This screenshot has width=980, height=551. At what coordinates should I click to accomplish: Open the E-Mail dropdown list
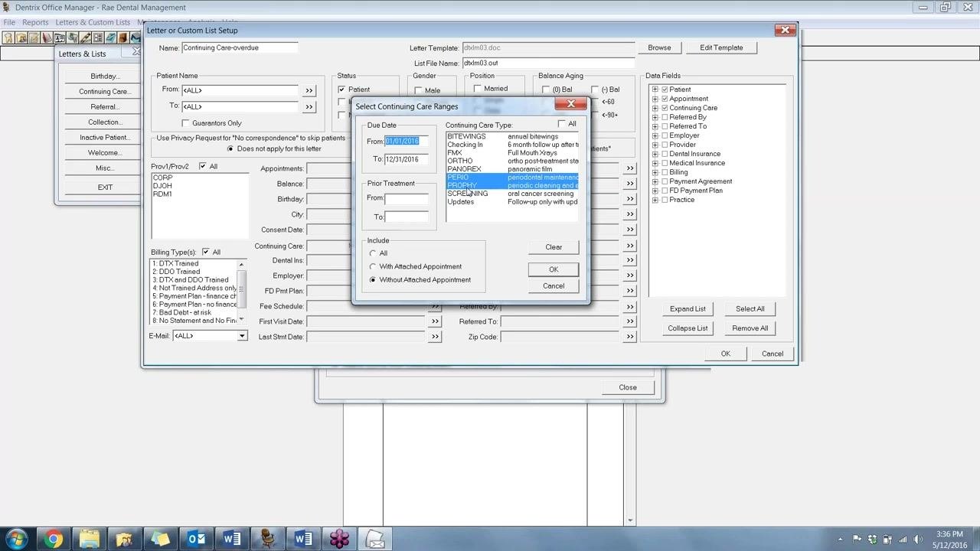(242, 336)
